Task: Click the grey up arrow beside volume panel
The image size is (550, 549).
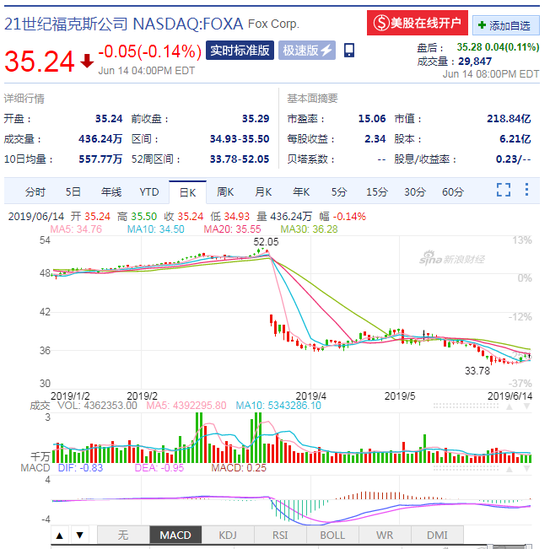Action: pos(509,406)
